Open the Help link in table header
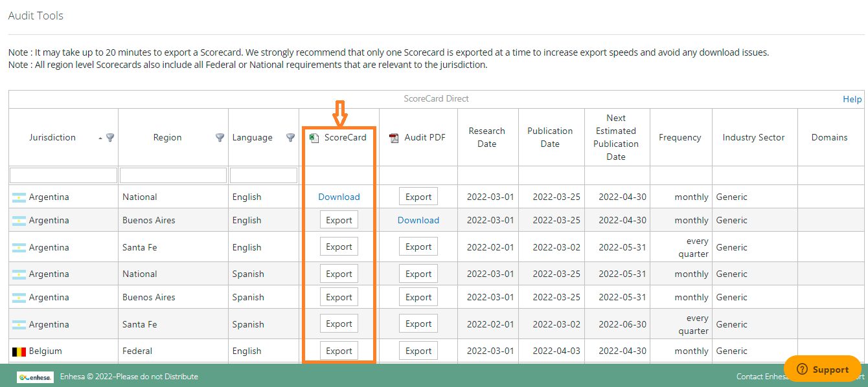The image size is (868, 387). click(x=852, y=99)
